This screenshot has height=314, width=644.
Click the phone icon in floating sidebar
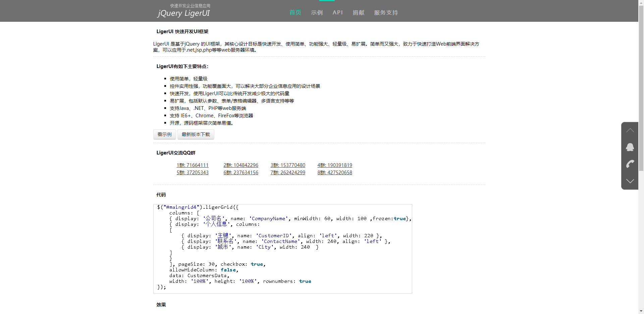tap(630, 164)
